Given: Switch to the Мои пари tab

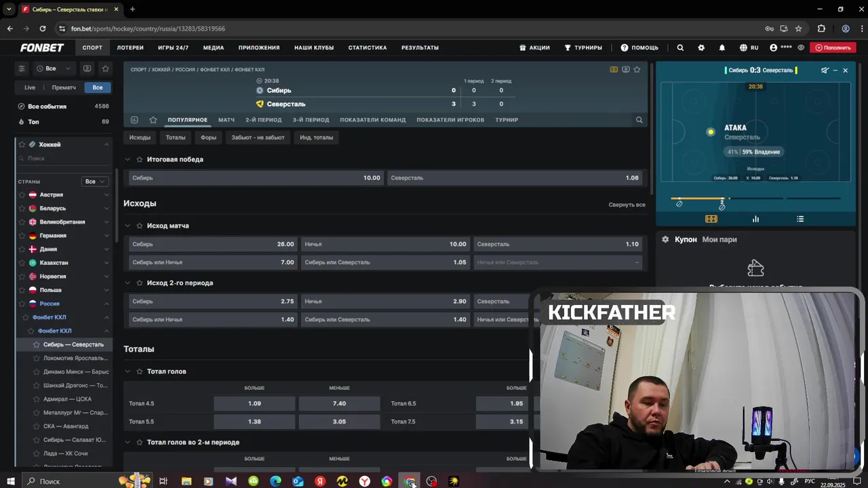Looking at the screenshot, I should click(x=719, y=239).
